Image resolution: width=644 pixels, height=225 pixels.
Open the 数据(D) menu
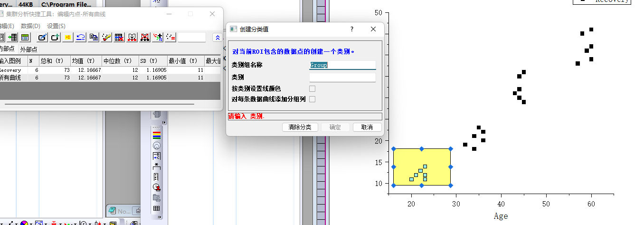tap(30, 26)
